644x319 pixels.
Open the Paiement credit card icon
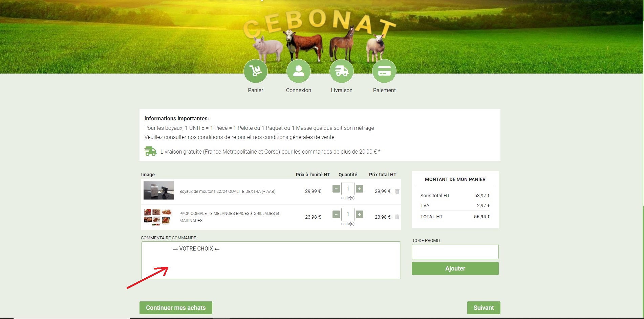click(384, 71)
